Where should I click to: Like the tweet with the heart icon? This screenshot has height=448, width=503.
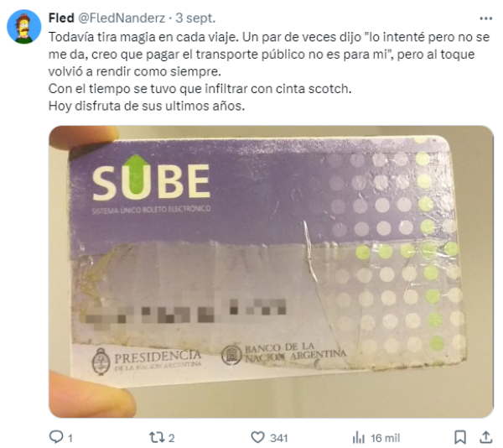pos(257,437)
